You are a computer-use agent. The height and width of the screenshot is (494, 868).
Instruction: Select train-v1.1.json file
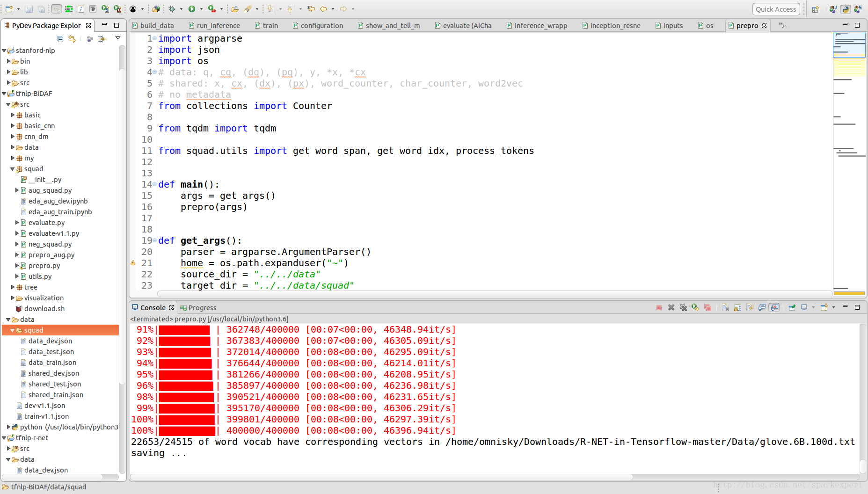(x=46, y=416)
